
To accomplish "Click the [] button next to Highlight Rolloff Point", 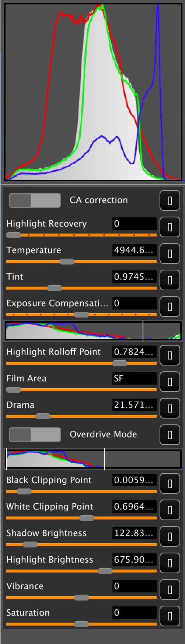I will tap(170, 355).
